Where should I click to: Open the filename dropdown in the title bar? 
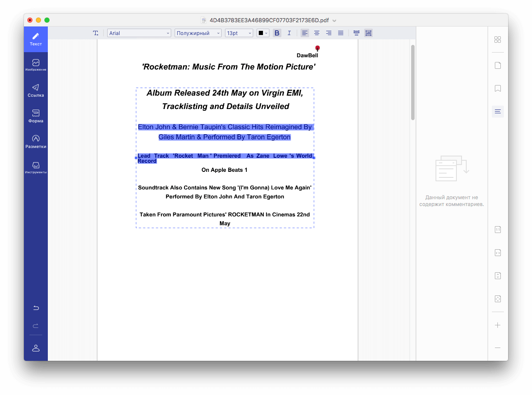pyautogui.click(x=334, y=20)
